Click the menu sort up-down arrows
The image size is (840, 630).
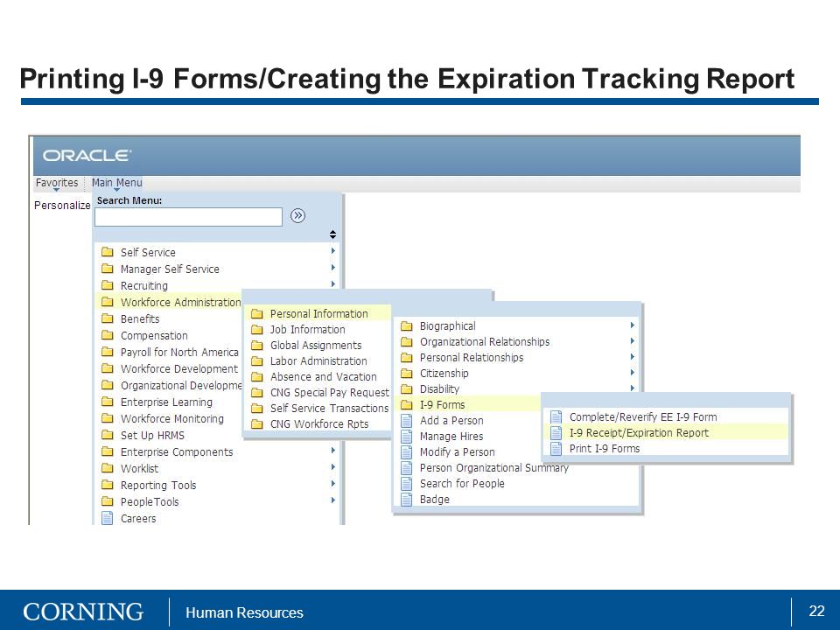[x=332, y=234]
